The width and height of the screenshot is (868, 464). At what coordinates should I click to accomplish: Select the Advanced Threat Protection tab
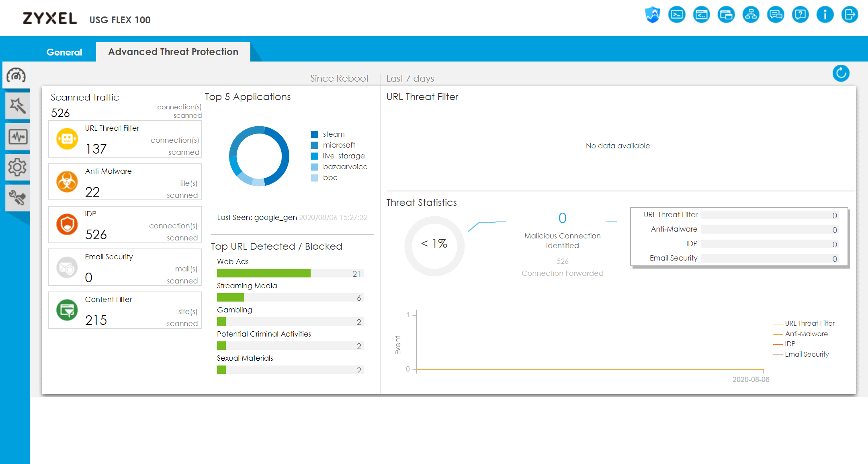pyautogui.click(x=173, y=52)
